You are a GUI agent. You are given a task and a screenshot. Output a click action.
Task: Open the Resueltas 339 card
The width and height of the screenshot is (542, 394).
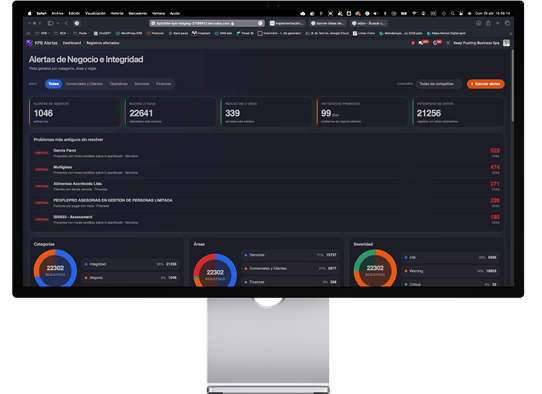point(267,112)
